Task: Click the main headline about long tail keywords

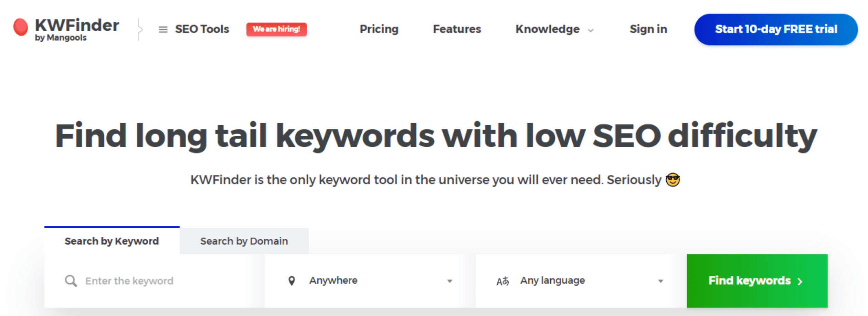Action: tap(436, 136)
